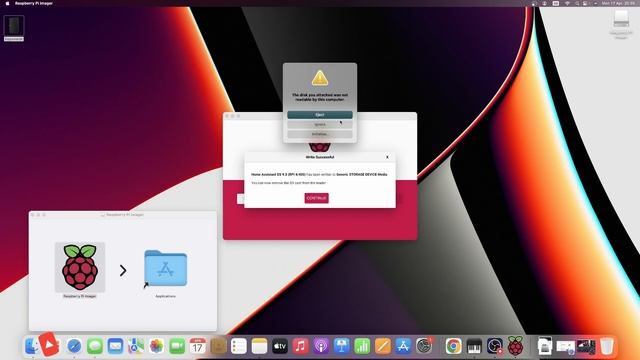Viewport: 640px width, 360px height.
Task: Open Keynote from the dock
Action: coord(342,346)
